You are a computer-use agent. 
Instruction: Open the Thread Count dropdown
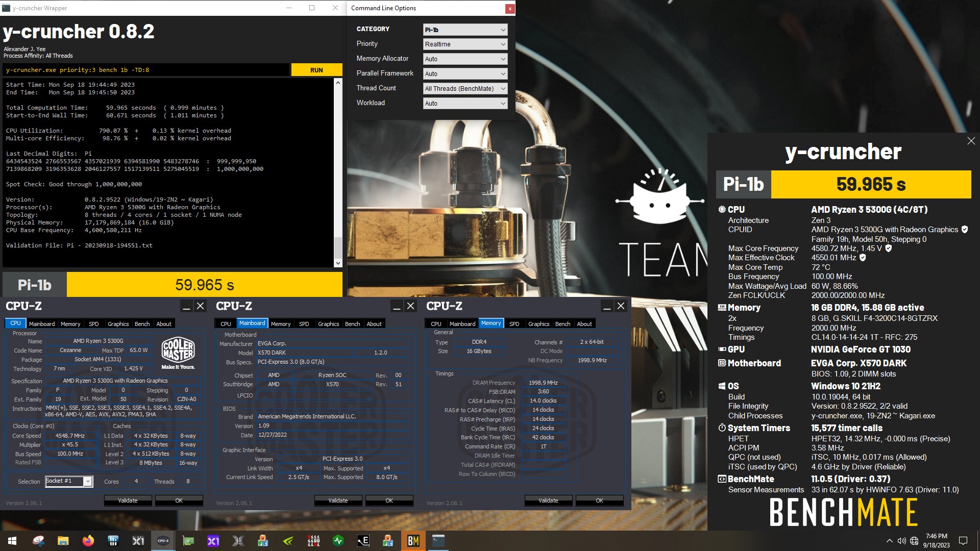(465, 89)
